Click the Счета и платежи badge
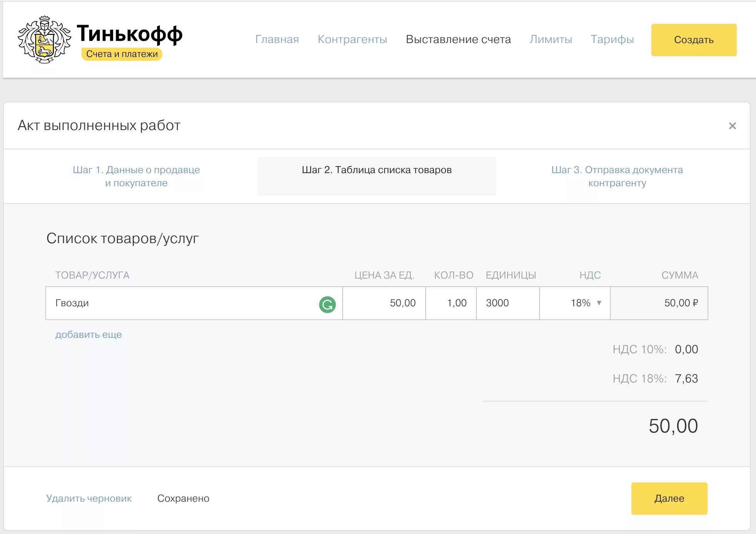 (x=122, y=54)
